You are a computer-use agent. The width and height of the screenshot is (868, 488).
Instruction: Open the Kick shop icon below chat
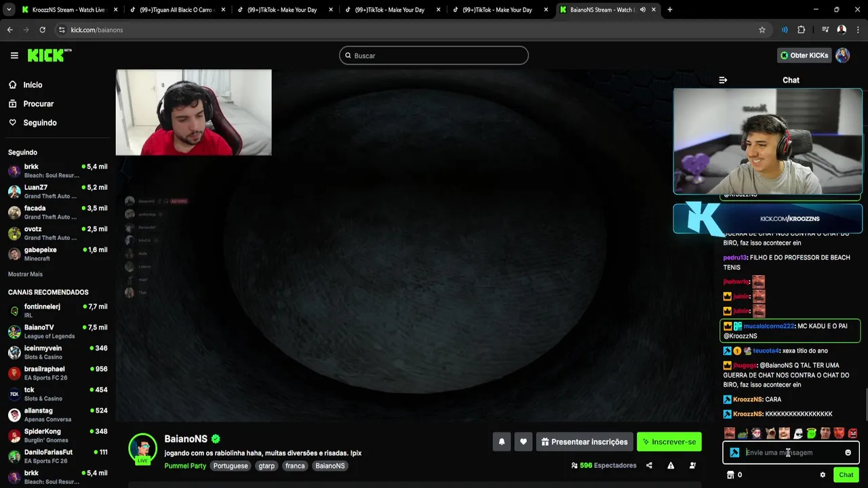coord(730,475)
